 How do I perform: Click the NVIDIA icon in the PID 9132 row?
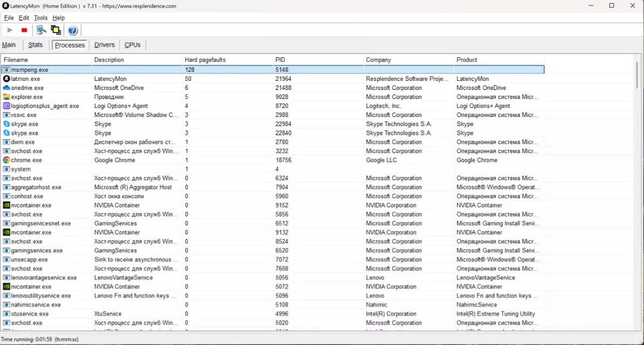(6, 232)
